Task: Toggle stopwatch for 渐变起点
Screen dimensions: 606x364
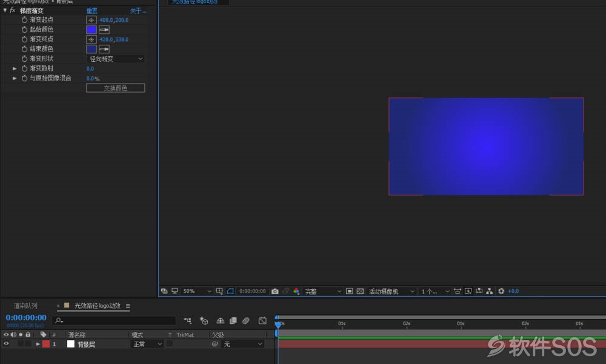Action: point(24,20)
